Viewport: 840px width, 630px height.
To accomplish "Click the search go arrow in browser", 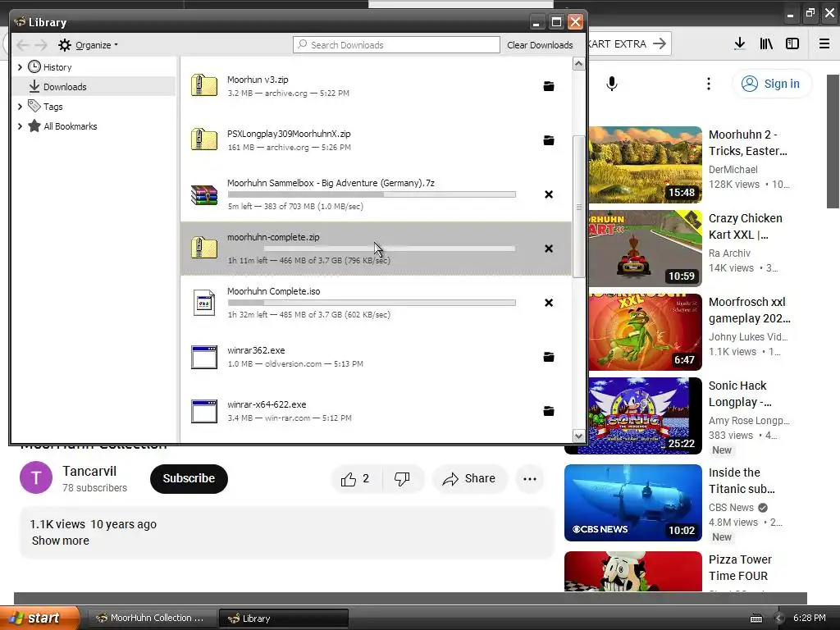I will (660, 44).
